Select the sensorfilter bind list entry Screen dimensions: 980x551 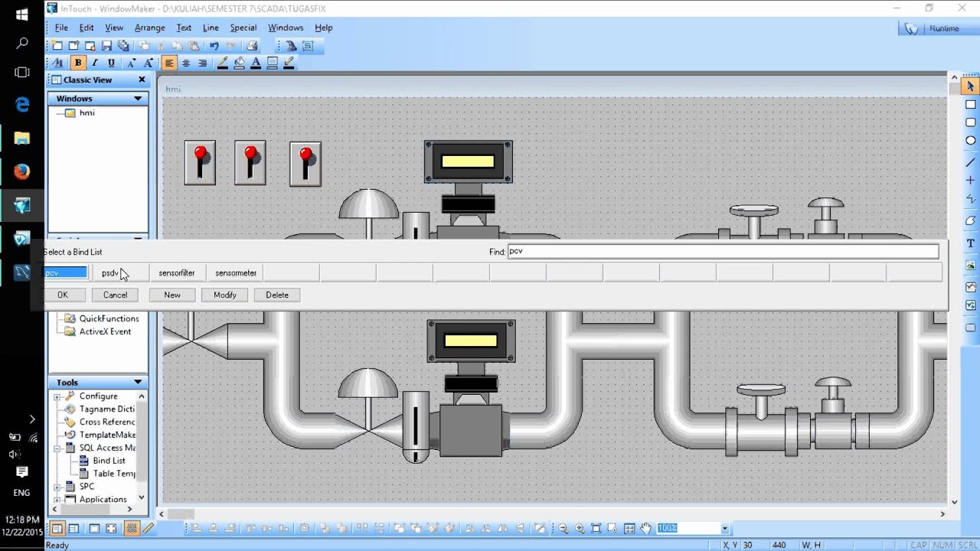[177, 272]
